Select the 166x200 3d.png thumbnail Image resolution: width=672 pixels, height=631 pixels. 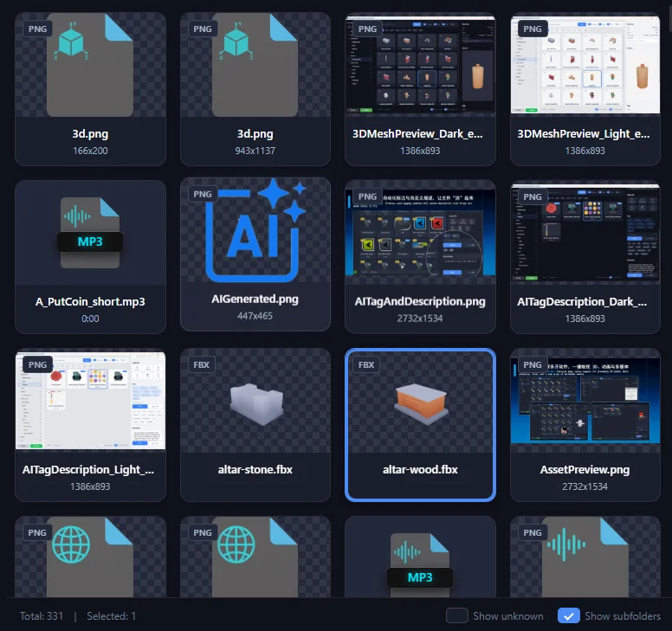(90, 65)
